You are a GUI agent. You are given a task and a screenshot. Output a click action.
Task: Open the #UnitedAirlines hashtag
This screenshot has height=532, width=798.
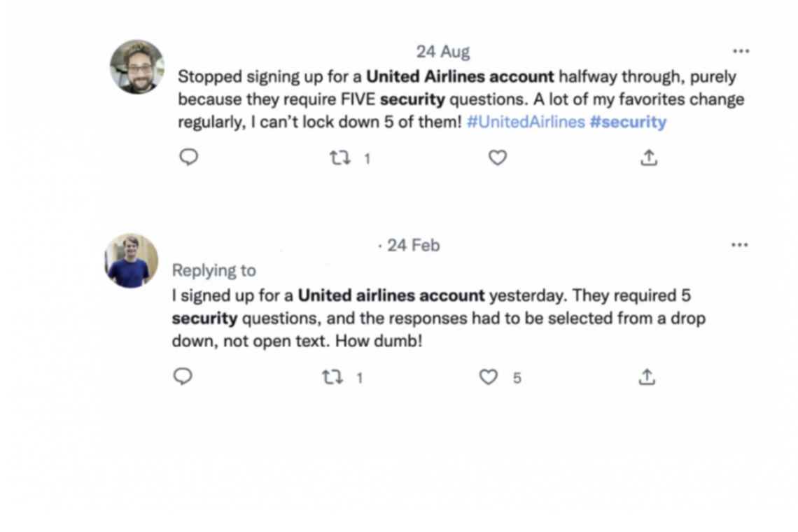[x=526, y=122]
